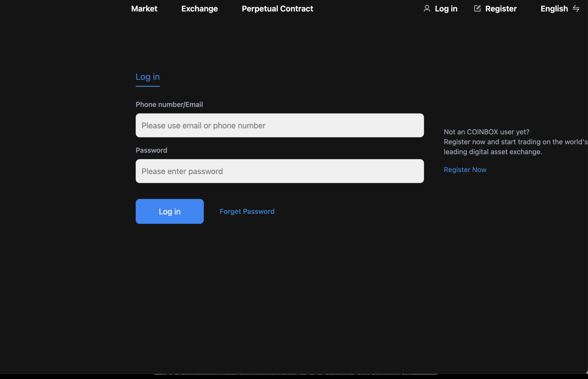Click the Phone number/Email label
The image size is (588, 379).
[169, 105]
